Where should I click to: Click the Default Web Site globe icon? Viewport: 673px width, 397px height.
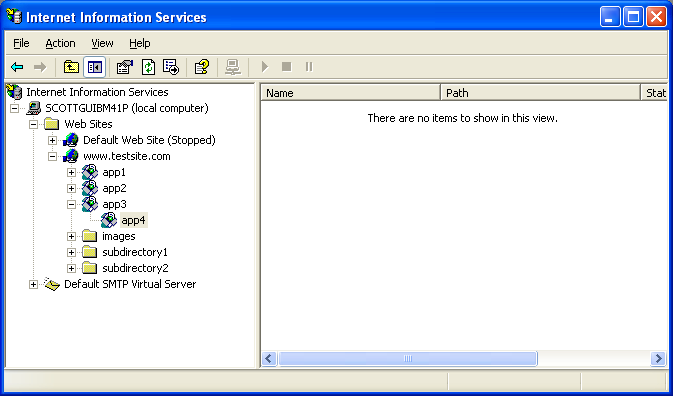(70, 140)
